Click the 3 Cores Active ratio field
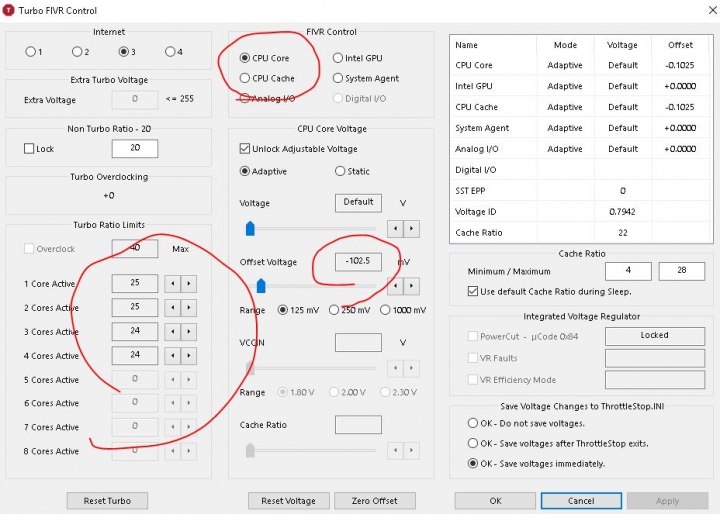The height and width of the screenshot is (514, 720). click(x=135, y=331)
